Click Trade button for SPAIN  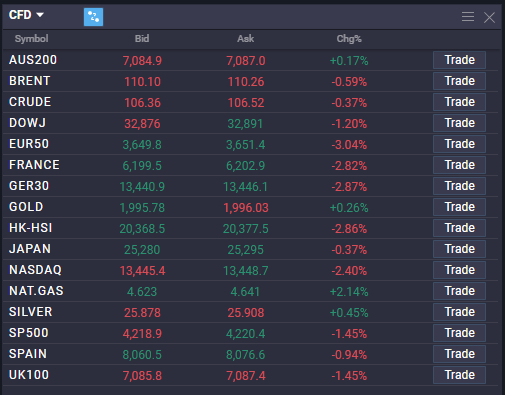459,354
